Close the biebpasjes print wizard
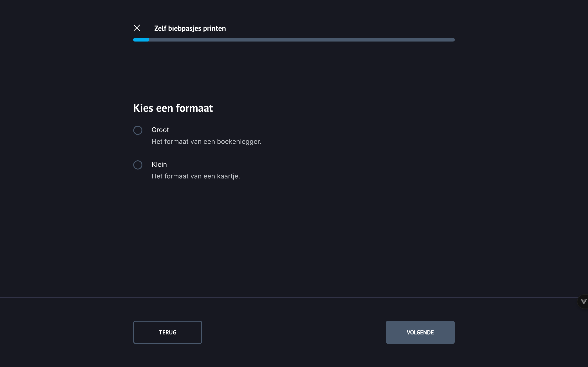 pos(137,28)
